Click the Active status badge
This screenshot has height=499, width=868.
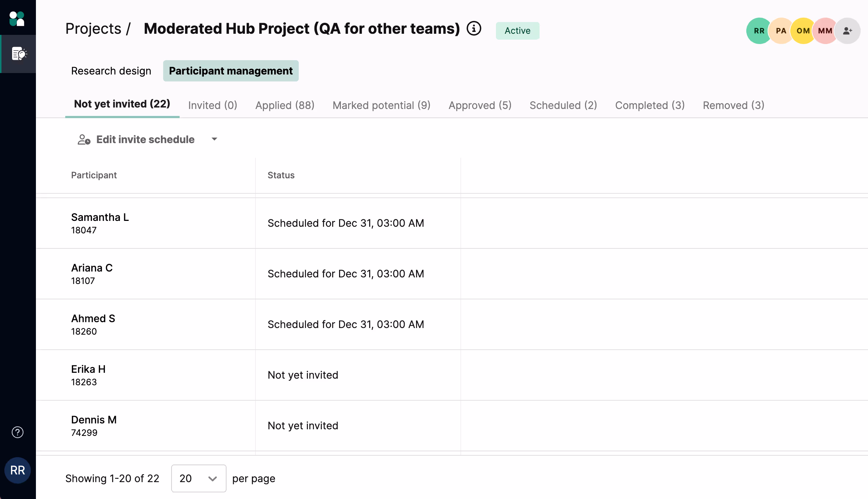(x=517, y=30)
